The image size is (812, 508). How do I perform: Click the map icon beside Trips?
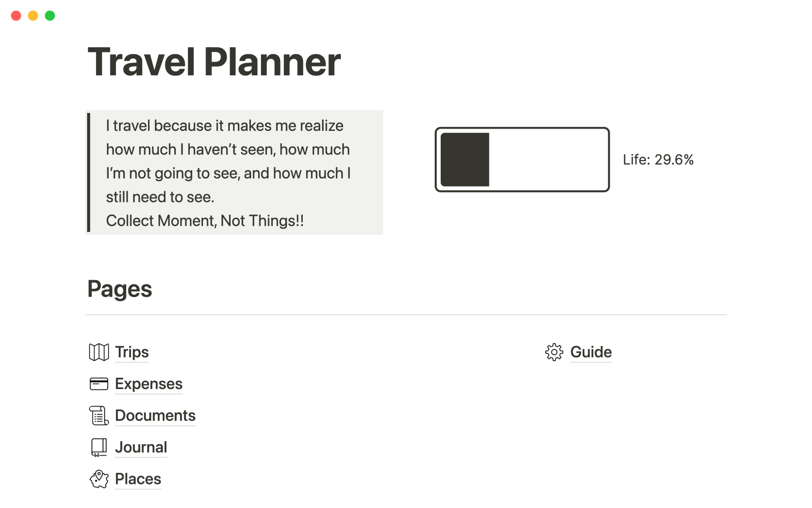99,352
